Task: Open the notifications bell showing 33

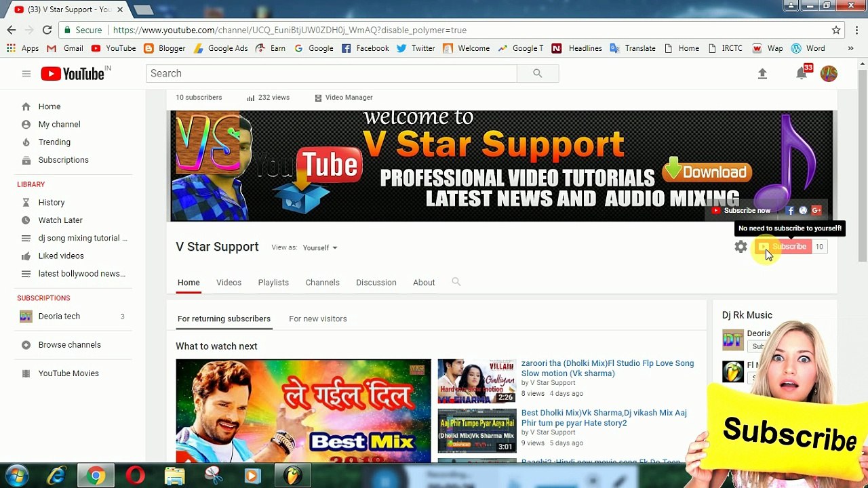Action: pos(802,73)
